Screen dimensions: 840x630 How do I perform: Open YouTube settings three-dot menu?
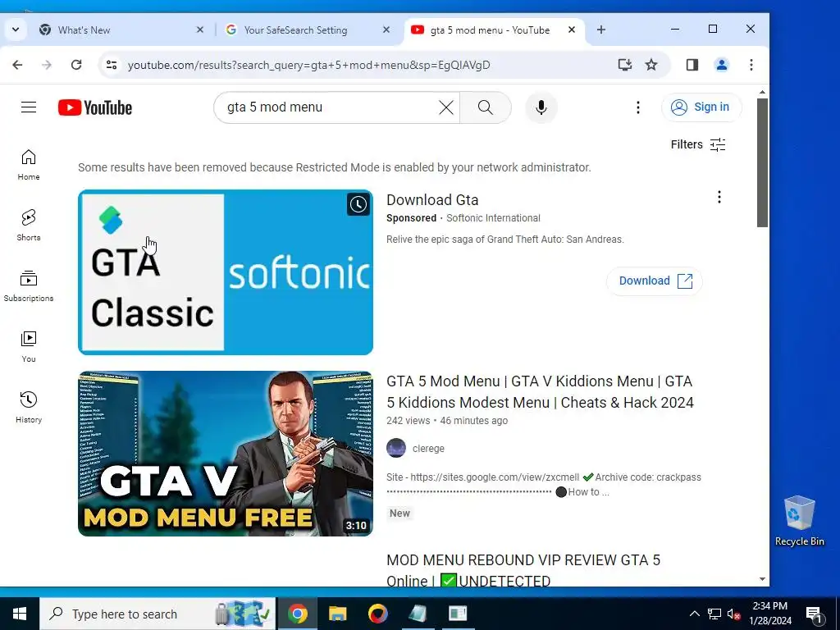click(637, 107)
